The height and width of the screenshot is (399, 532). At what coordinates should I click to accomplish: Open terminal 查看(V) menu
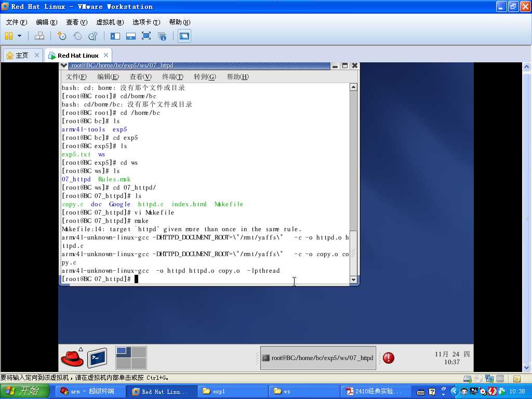[140, 77]
